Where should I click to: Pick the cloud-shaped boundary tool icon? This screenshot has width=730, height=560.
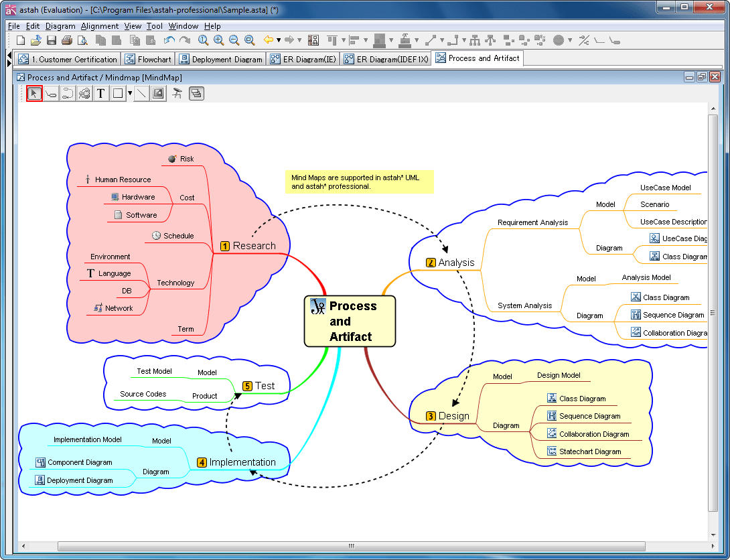pyautogui.click(x=84, y=94)
